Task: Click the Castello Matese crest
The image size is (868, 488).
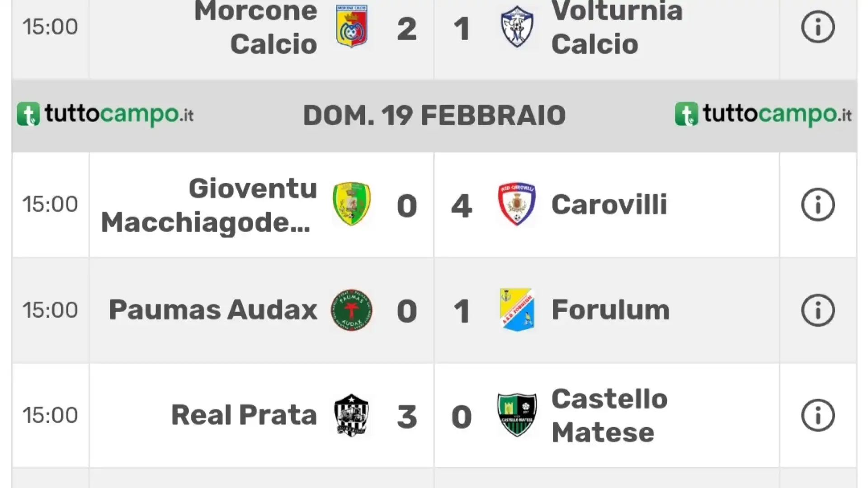Action: [517, 415]
